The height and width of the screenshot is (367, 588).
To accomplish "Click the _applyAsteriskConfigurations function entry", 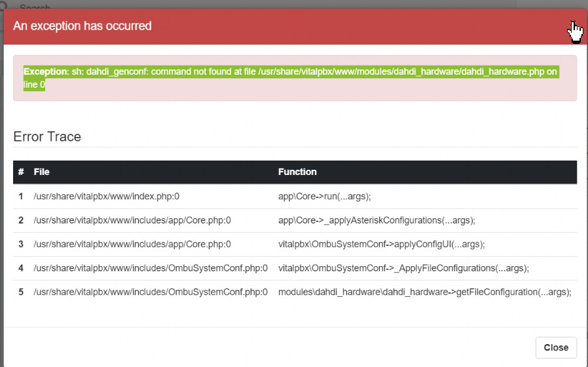I will [x=377, y=220].
